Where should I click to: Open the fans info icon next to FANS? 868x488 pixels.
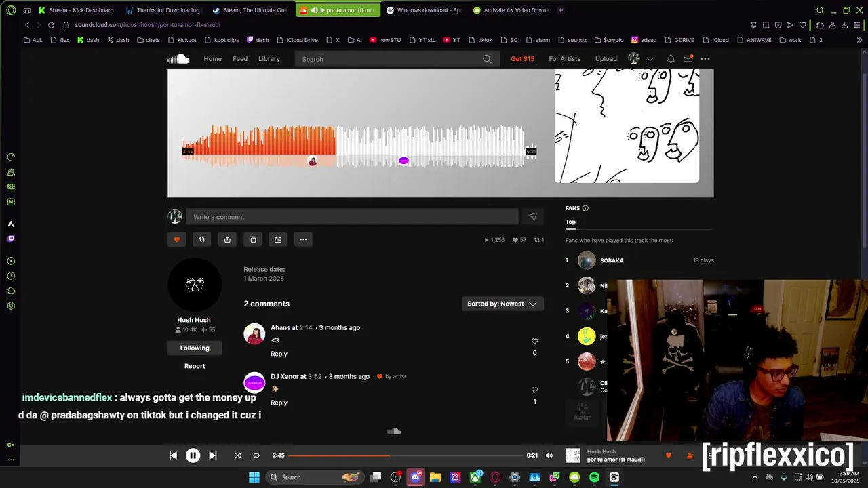point(585,208)
